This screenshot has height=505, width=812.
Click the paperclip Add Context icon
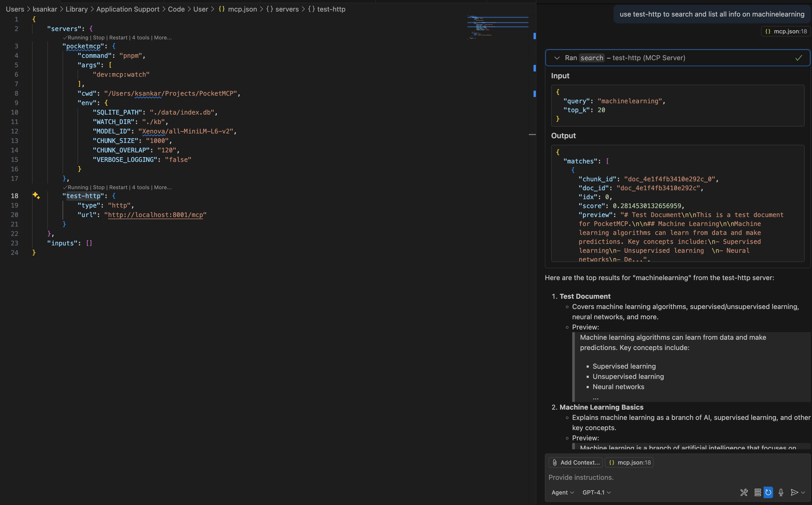click(554, 462)
